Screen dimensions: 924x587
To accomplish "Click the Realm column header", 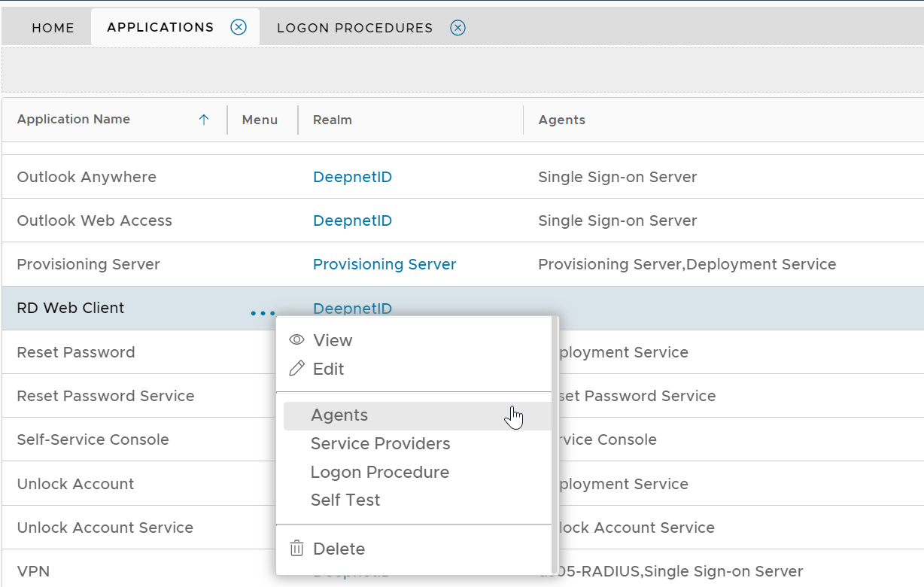I will coord(333,120).
